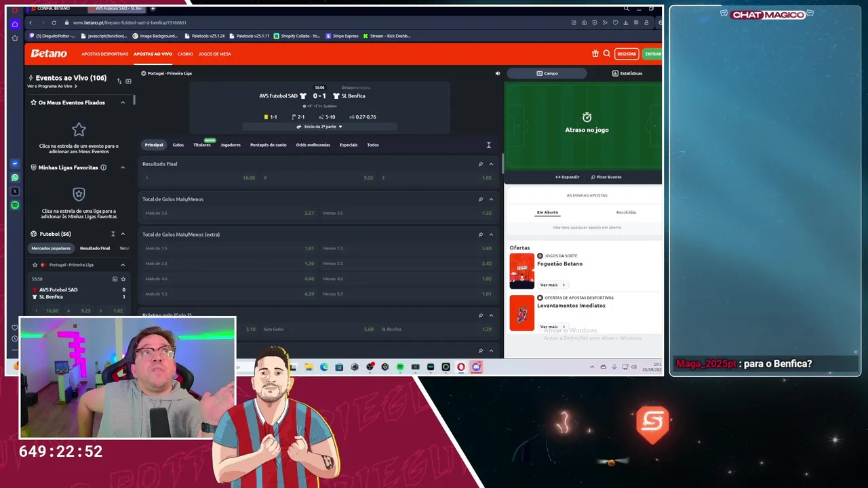The width and height of the screenshot is (868, 488).
Task: Click the sort events icon beside Eventos ao Vivo
Action: [119, 81]
